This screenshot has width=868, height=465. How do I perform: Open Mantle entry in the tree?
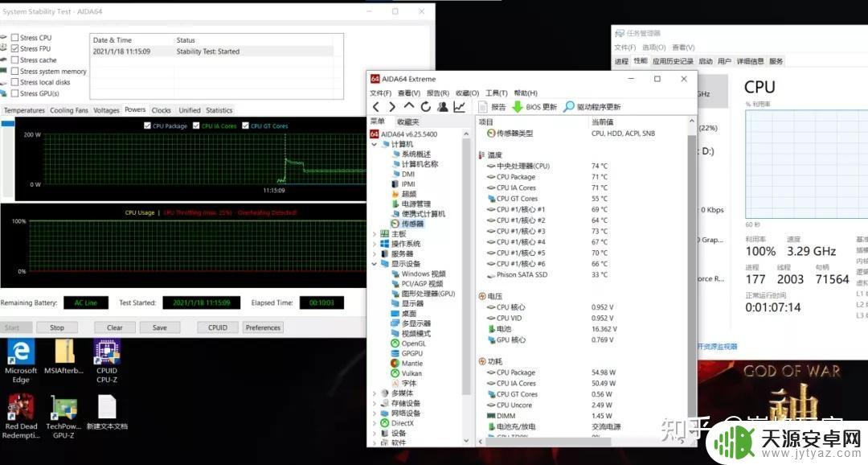(407, 364)
